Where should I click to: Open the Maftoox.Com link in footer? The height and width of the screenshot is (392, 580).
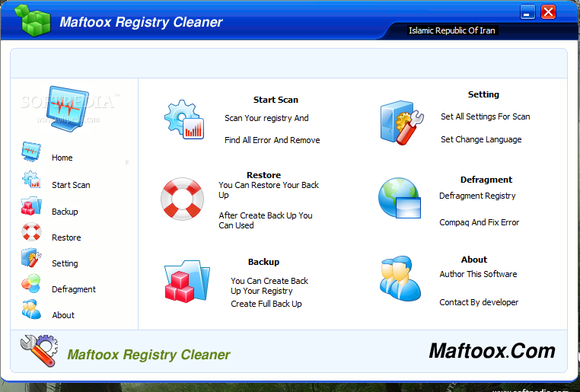tap(492, 351)
